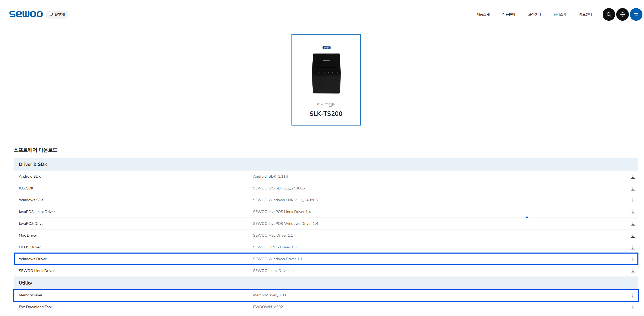This screenshot has width=644, height=316.
Task: Click the 소프트웨어 다운로드 heading
Action: tap(35, 150)
